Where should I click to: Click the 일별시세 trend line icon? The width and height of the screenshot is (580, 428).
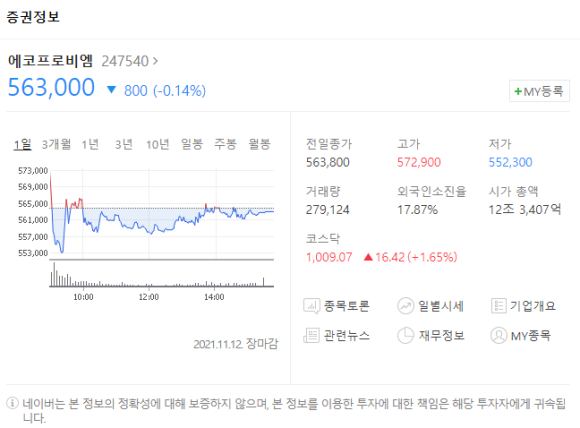(405, 306)
